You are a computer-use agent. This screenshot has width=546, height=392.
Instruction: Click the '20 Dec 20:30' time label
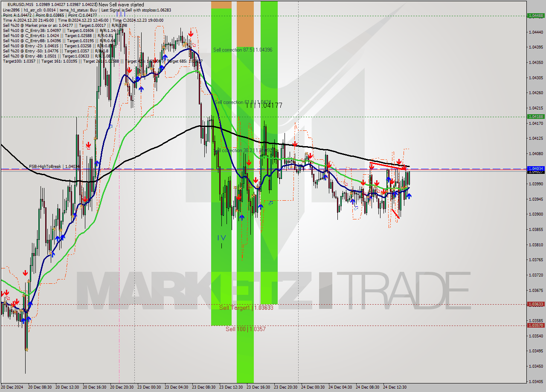[x=122, y=387]
